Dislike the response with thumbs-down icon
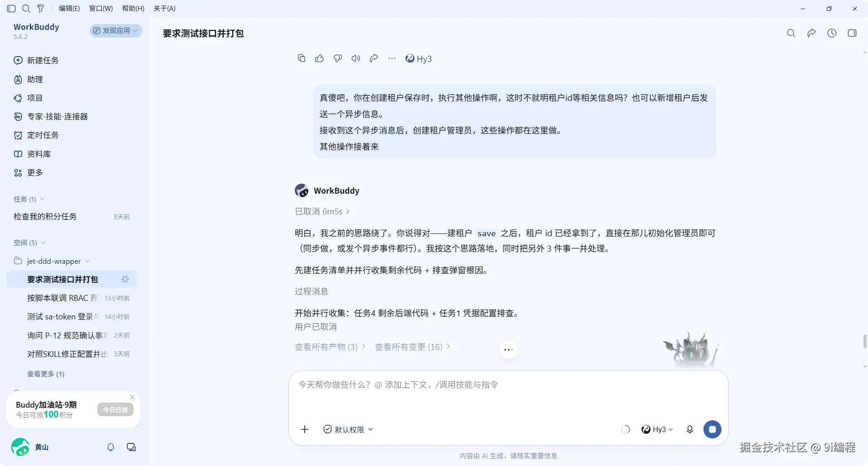 tap(338, 58)
